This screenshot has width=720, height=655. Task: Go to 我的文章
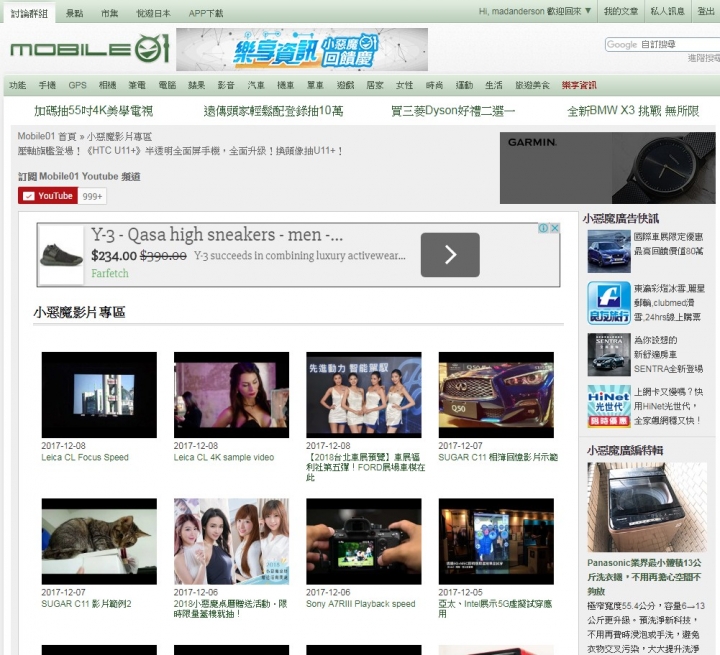click(621, 11)
